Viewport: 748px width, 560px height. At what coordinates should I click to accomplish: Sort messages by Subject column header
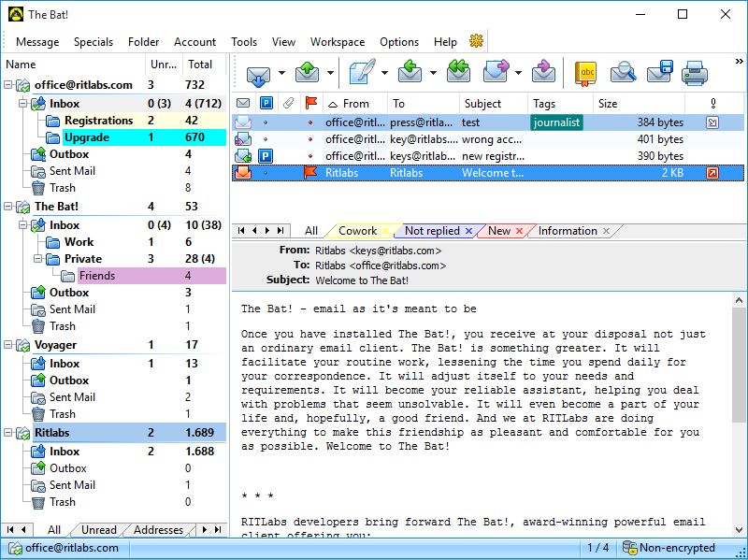coord(482,104)
